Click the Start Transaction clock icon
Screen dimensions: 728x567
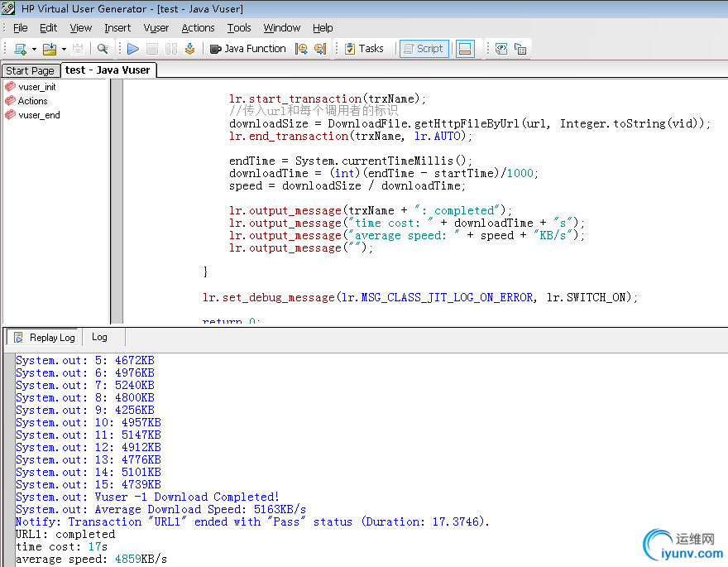(x=301, y=49)
